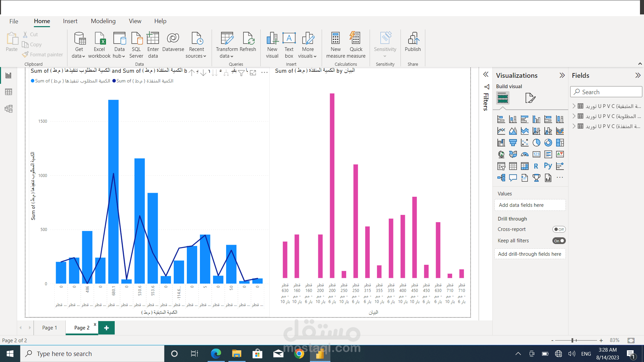Click the zoom slider handle
Screen dimensions: 644x362
pyautogui.click(x=572, y=340)
